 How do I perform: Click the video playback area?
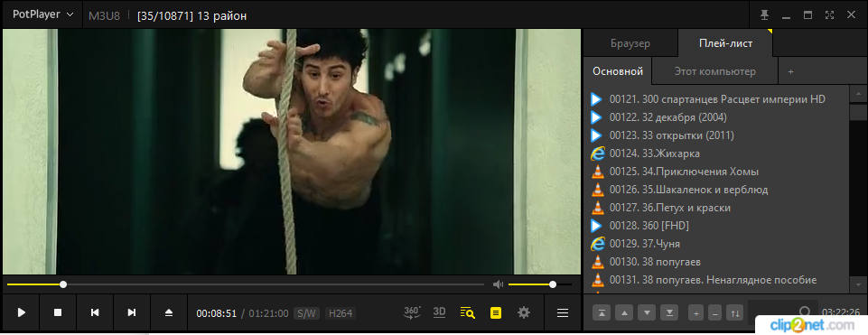coord(292,152)
